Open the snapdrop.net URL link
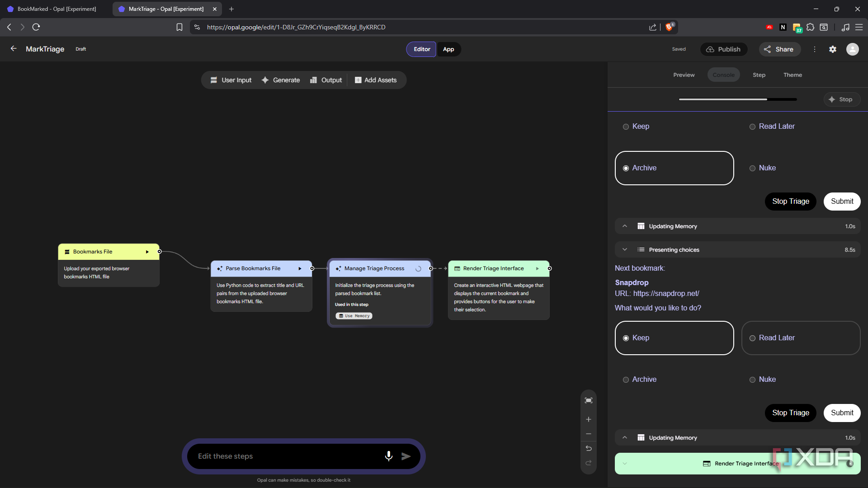 (666, 294)
